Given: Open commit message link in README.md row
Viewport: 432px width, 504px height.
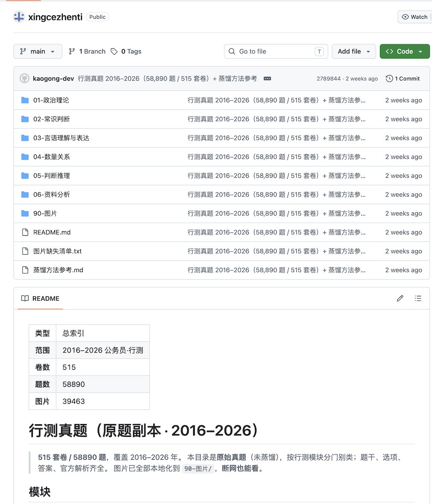Looking at the screenshot, I should pyautogui.click(x=277, y=232).
